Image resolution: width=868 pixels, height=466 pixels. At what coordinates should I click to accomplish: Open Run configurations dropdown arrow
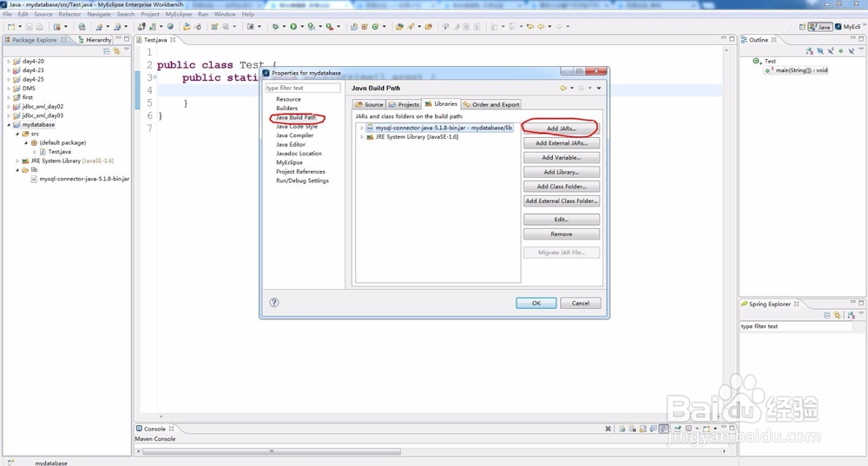302,27
